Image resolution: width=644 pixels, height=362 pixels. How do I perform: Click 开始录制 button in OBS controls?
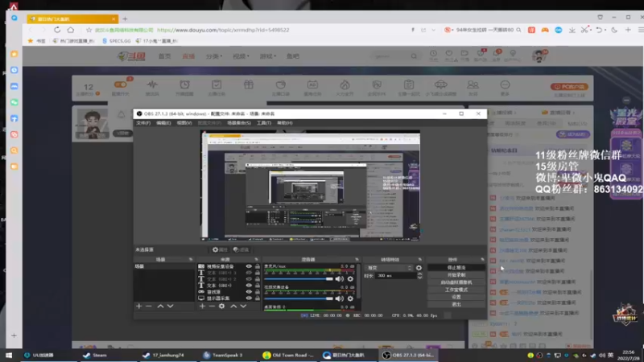coord(456,275)
